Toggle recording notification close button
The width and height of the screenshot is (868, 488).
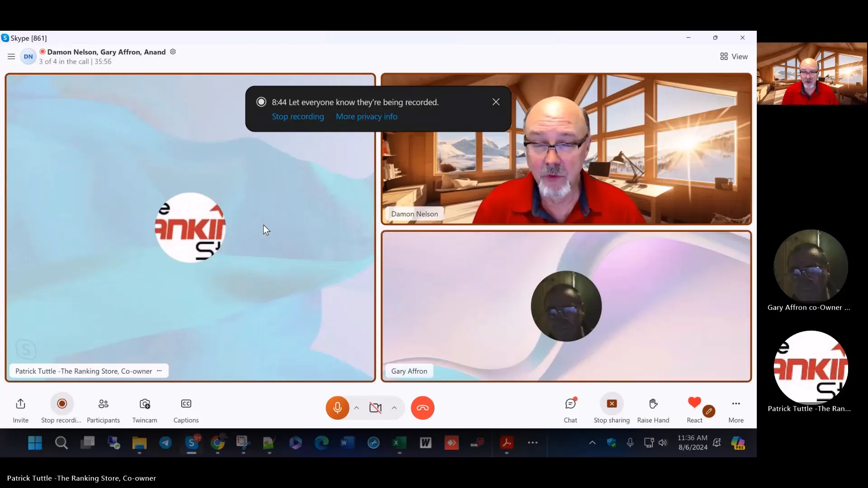coord(495,102)
